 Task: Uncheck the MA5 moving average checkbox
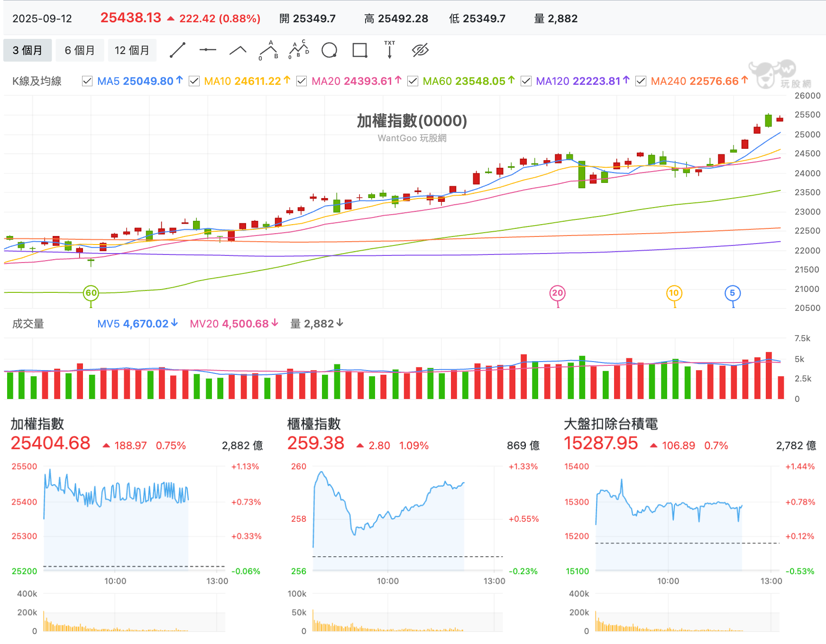coord(87,81)
